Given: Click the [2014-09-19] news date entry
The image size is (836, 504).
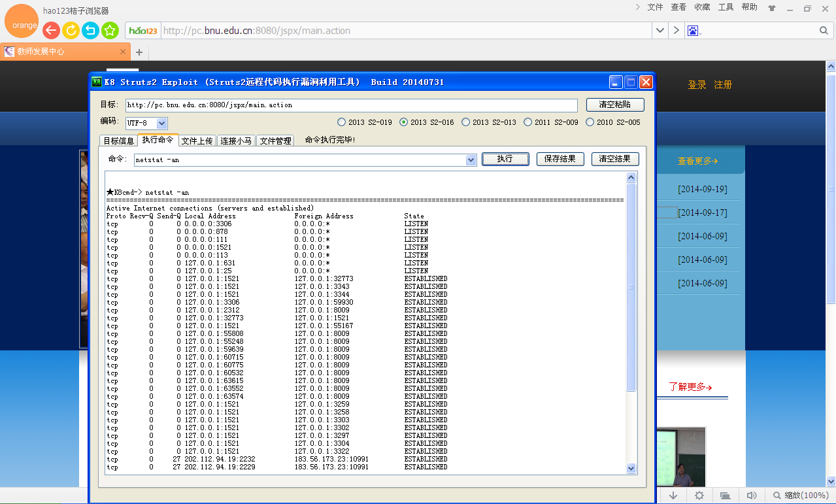Looking at the screenshot, I should click(702, 190).
